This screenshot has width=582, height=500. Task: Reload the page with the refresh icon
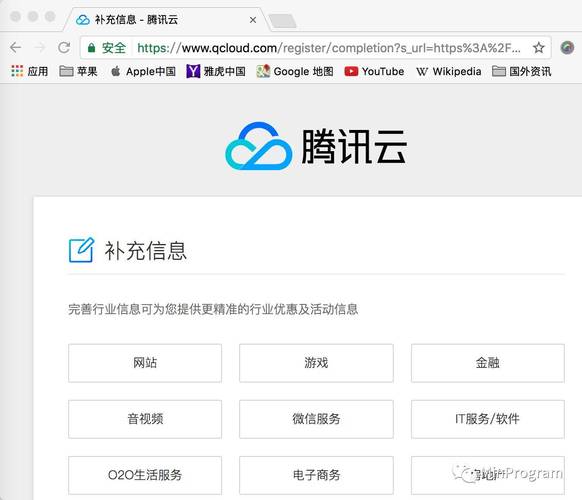click(x=64, y=48)
